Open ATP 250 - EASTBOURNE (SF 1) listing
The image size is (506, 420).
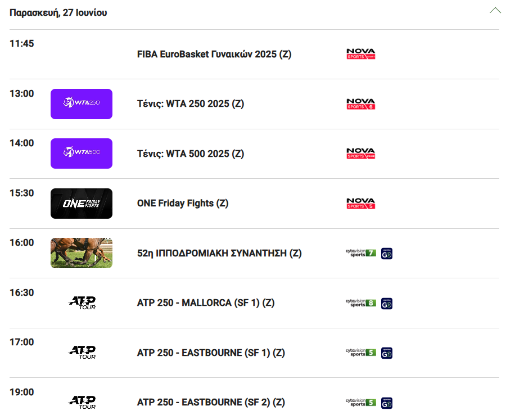pyautogui.click(x=211, y=353)
